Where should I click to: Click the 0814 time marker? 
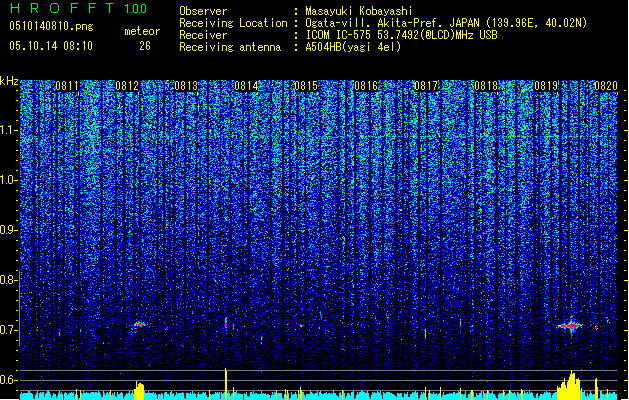(x=246, y=86)
